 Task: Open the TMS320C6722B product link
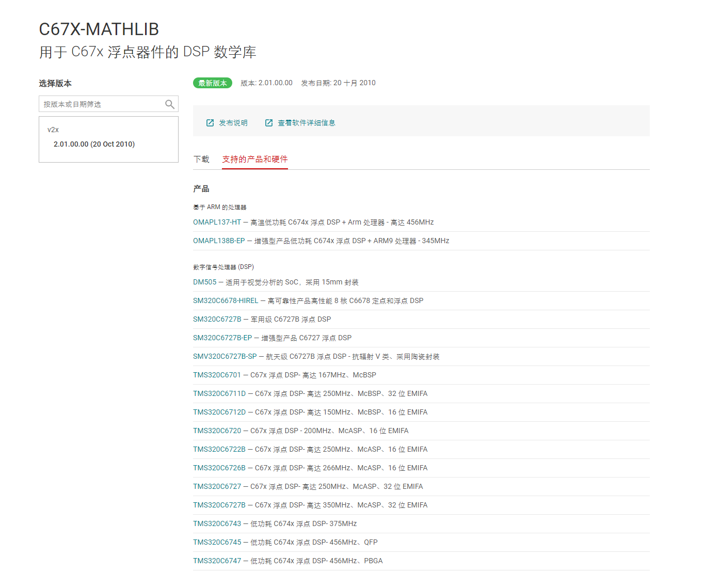tap(219, 449)
